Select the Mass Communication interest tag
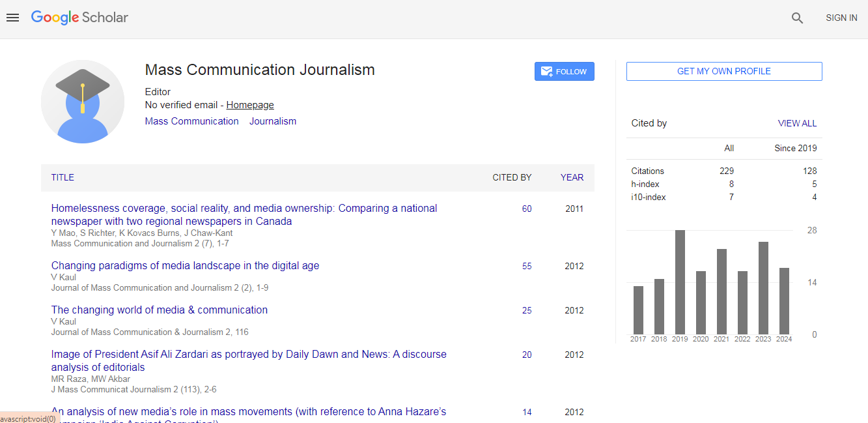 tap(191, 121)
